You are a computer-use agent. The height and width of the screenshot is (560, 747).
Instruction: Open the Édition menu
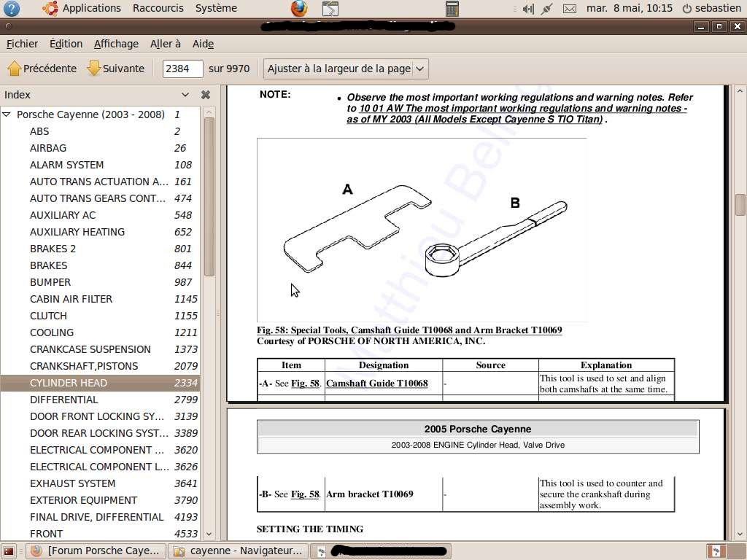pos(66,44)
